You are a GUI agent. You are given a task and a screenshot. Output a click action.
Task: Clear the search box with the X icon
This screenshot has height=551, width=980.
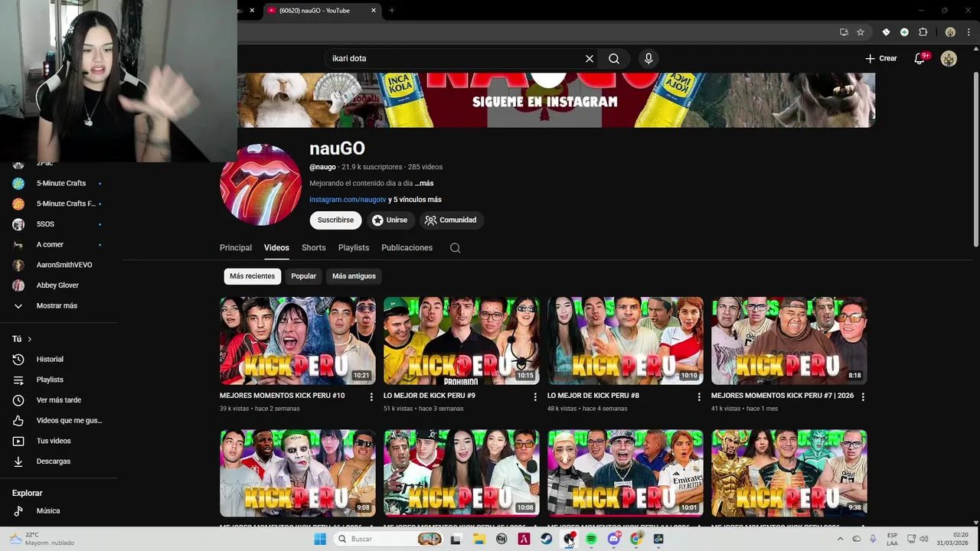[x=590, y=58]
